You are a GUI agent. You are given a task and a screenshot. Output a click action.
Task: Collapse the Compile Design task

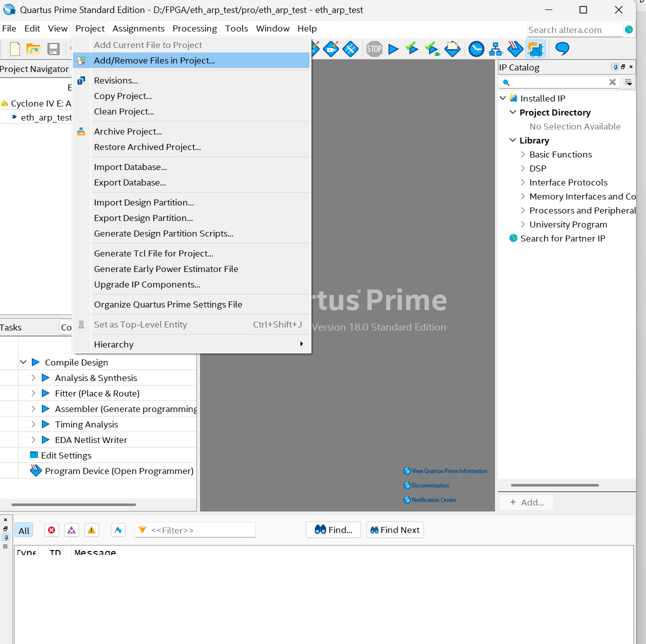coord(23,361)
